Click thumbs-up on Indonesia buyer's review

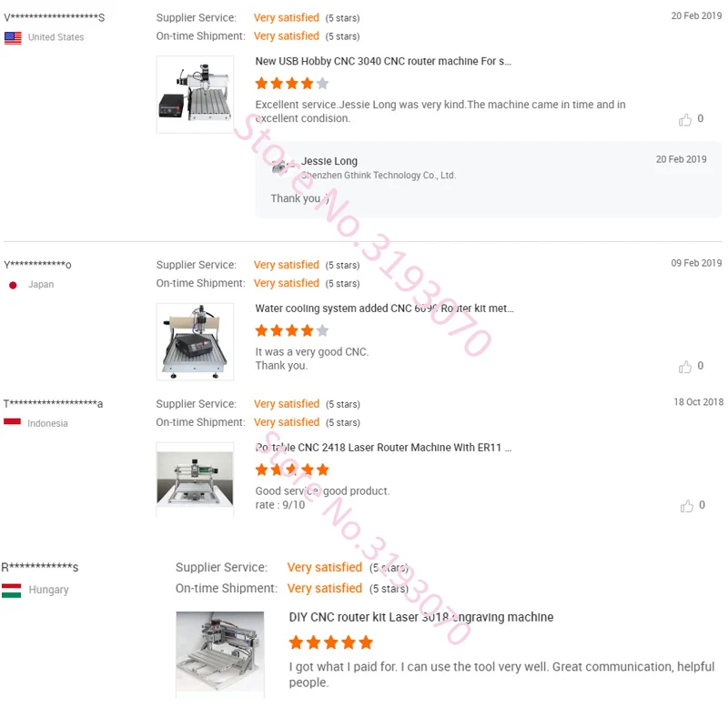[687, 506]
